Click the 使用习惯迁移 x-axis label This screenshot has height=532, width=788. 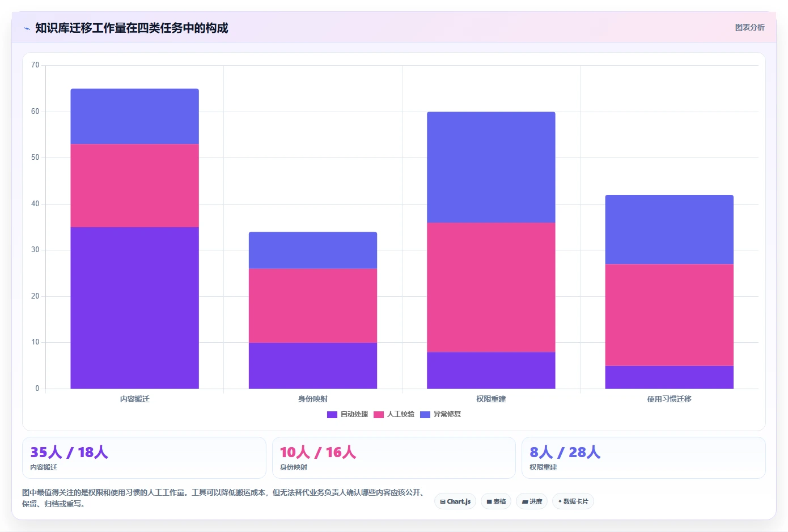[x=670, y=399]
